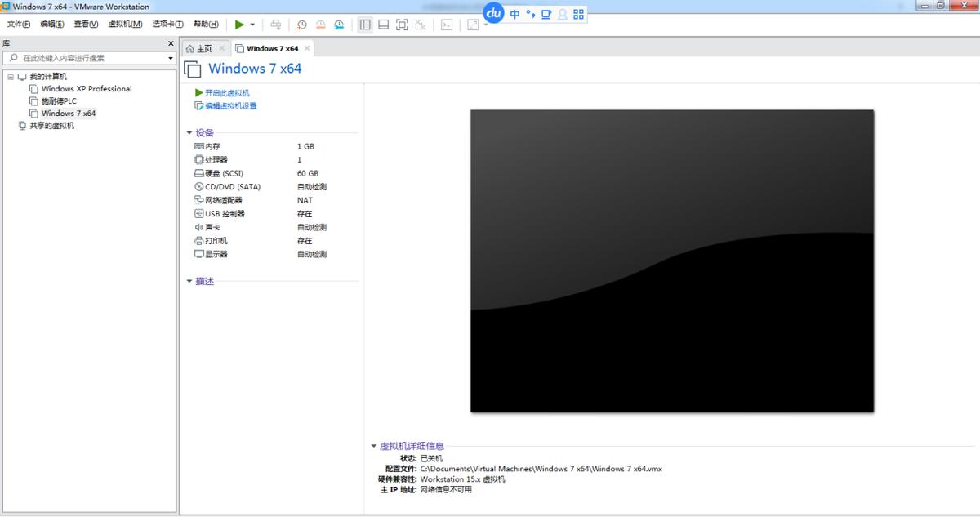The height and width of the screenshot is (517, 980).
Task: Toggle the thumbnail bar at window bottom
Action: click(x=383, y=25)
